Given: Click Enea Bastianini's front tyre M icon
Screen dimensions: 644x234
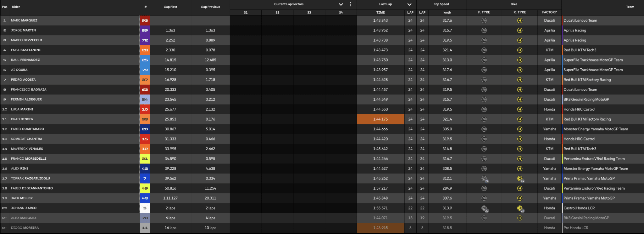Looking at the screenshot, I should coord(484,50).
